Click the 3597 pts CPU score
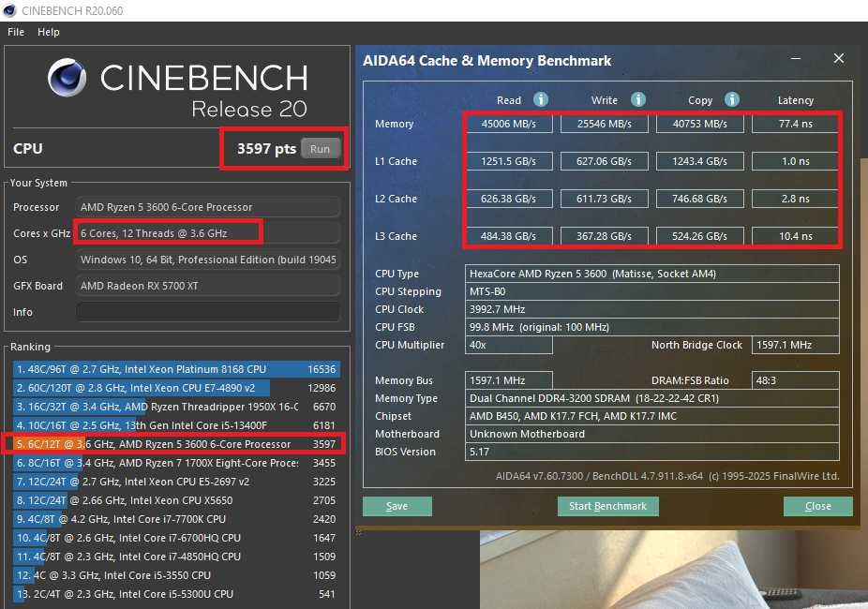868x609 pixels. click(x=266, y=149)
